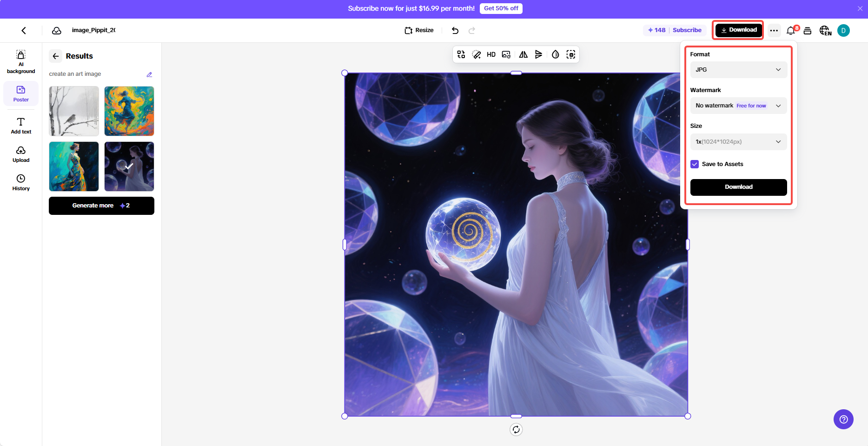Click Generate more button

pyautogui.click(x=101, y=206)
